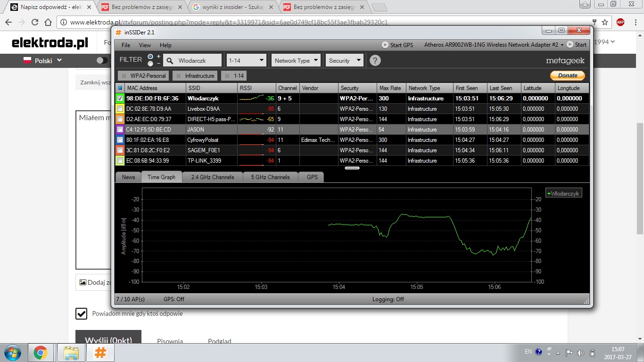Bookmark this page with the star icon
This screenshot has height=362, width=644.
(x=605, y=22)
